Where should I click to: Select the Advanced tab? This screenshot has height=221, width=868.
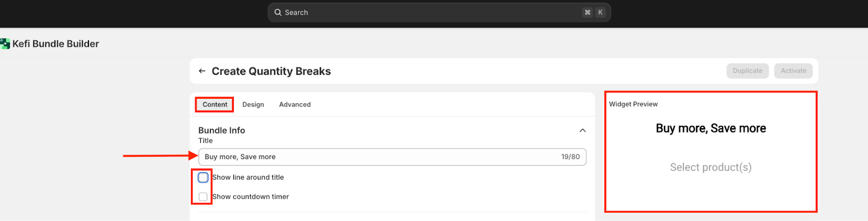coord(295,105)
